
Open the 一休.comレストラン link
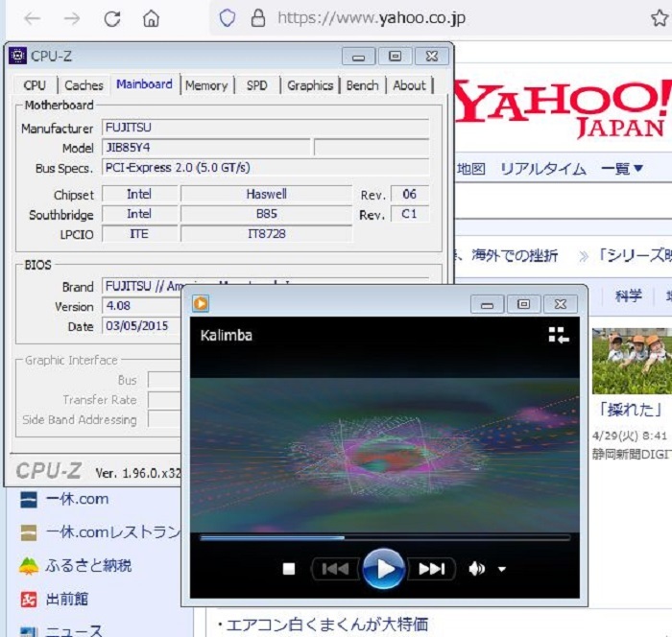pos(113,532)
